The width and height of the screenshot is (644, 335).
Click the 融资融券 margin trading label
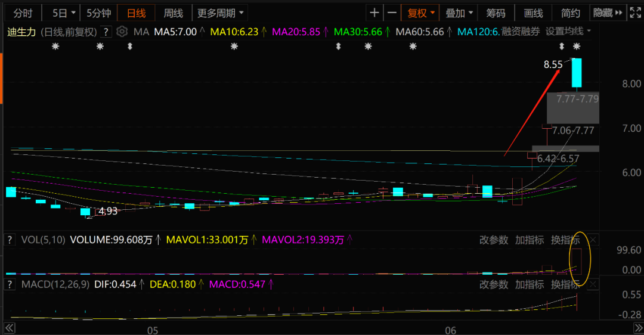521,32
